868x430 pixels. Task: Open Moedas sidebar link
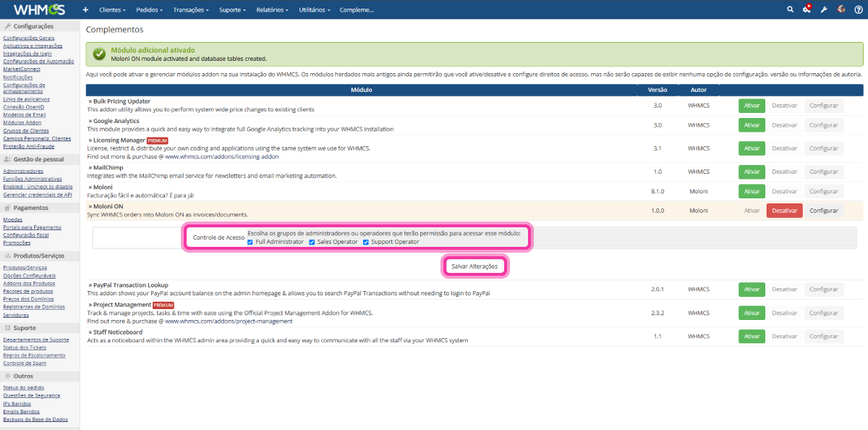point(13,219)
